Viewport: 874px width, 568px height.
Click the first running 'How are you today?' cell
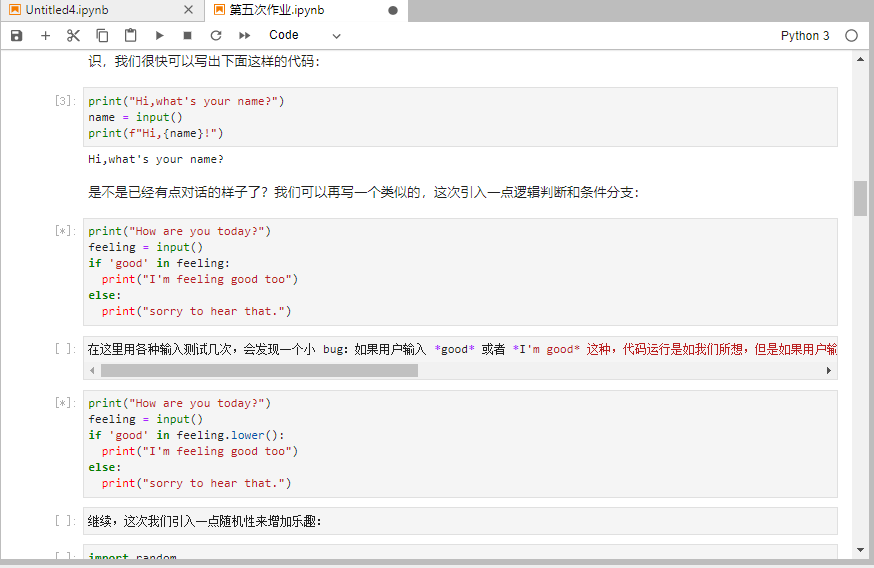click(x=460, y=271)
